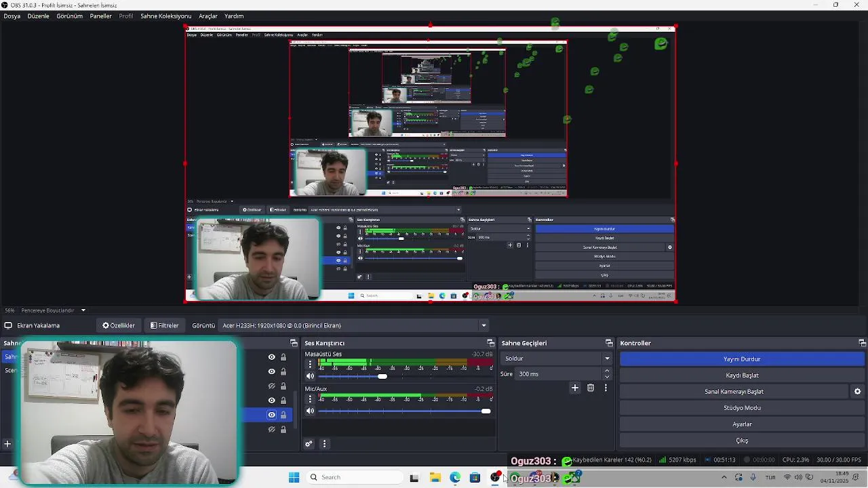This screenshot has width=868, height=488.
Task: Mute Masaüstü Ses with speaker icon
Action: coord(310,376)
